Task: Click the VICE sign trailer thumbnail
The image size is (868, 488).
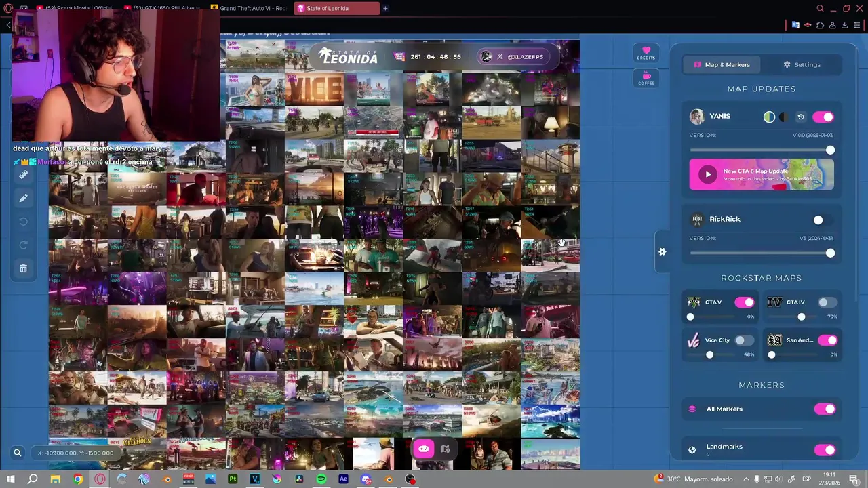Action: 314,89
